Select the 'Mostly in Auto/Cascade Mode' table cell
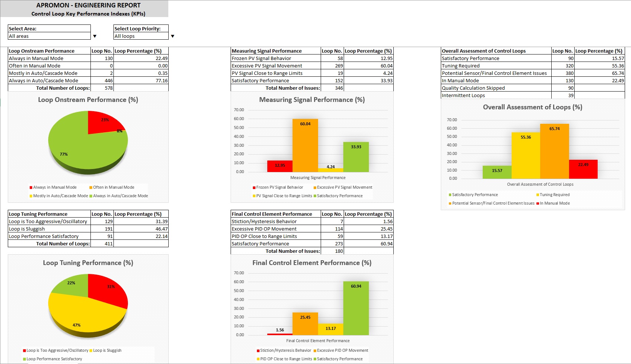The height and width of the screenshot is (364, 631). [x=49, y=73]
